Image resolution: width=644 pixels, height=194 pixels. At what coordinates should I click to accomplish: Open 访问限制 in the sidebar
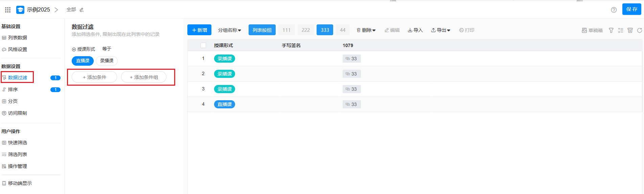pos(17,113)
